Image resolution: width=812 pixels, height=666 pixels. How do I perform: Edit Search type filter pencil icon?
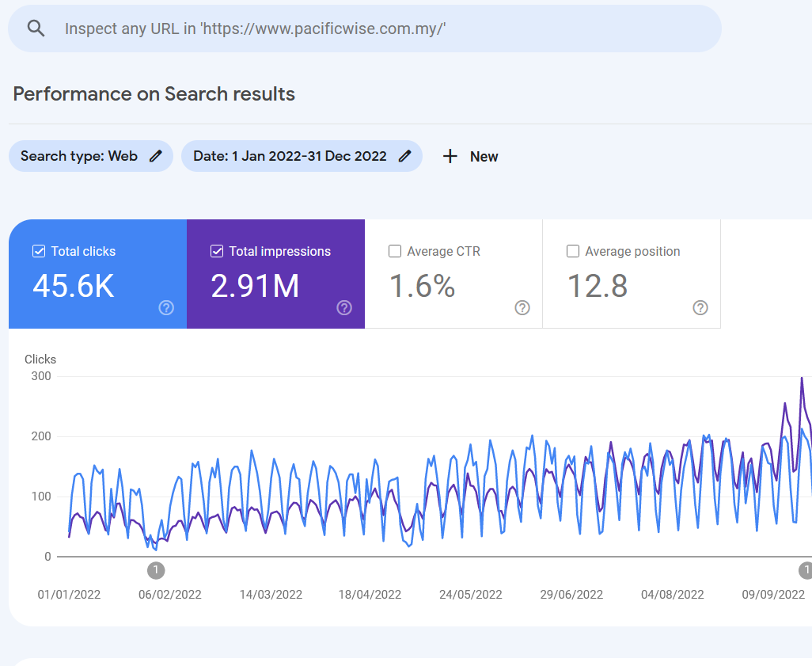pyautogui.click(x=156, y=156)
